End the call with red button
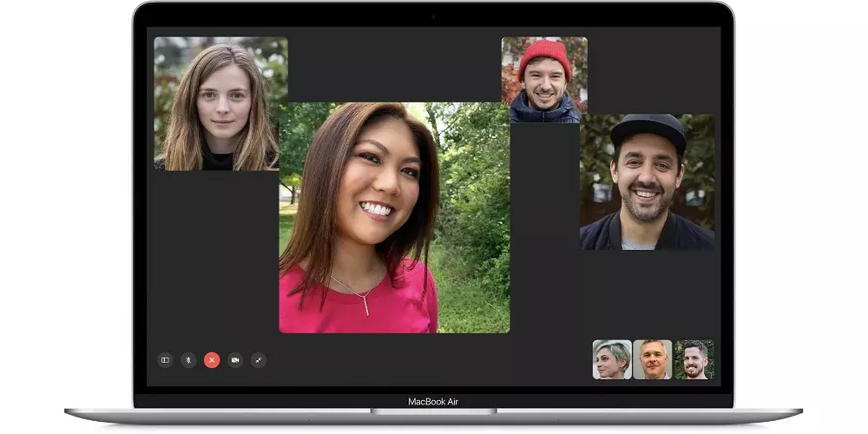 [212, 360]
